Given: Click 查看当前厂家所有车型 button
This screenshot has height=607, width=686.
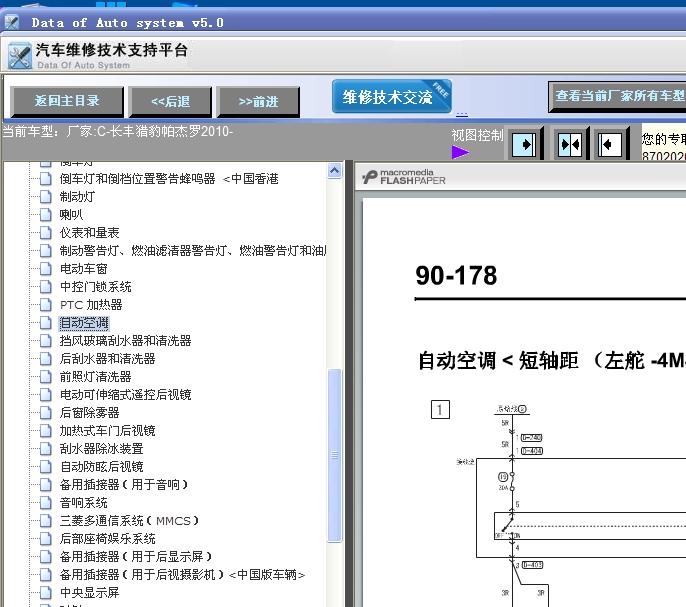Looking at the screenshot, I should point(618,96).
